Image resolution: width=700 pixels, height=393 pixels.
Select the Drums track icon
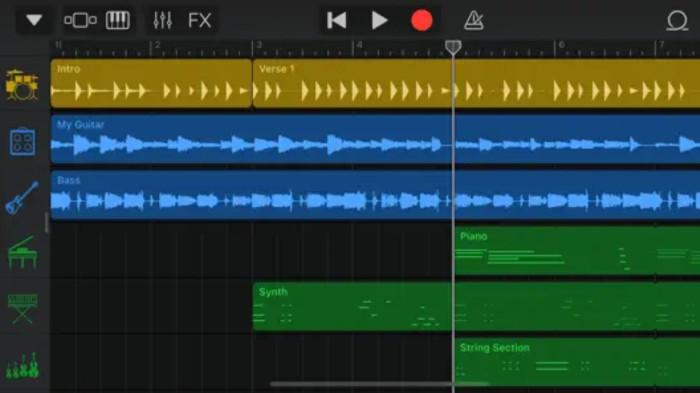tap(22, 85)
